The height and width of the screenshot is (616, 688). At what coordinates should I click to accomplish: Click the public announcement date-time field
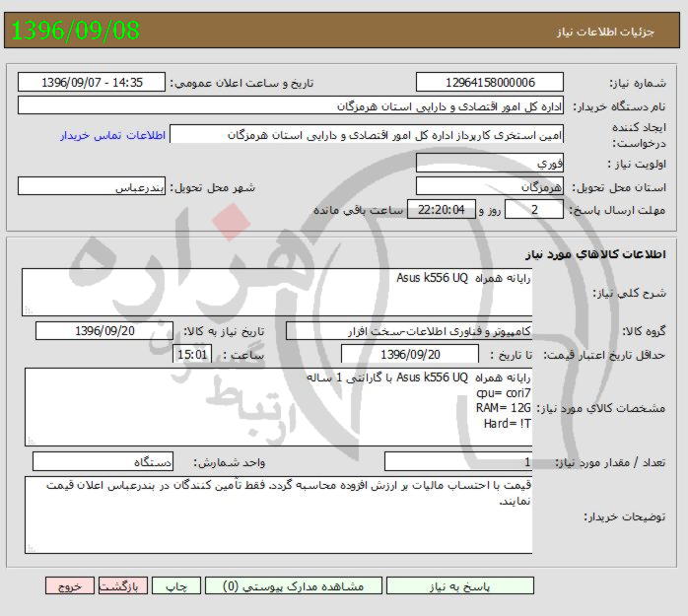pos(94,83)
